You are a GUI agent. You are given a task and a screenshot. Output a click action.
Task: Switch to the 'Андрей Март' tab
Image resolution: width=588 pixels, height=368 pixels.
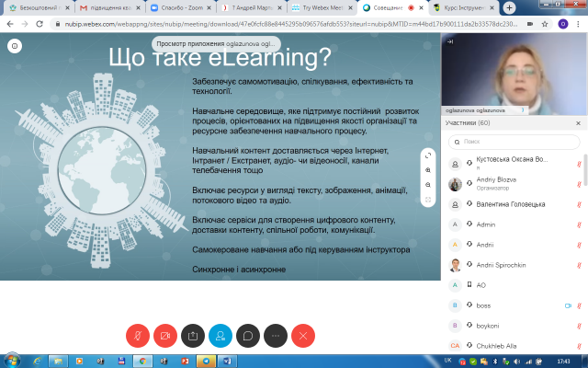[252, 8]
